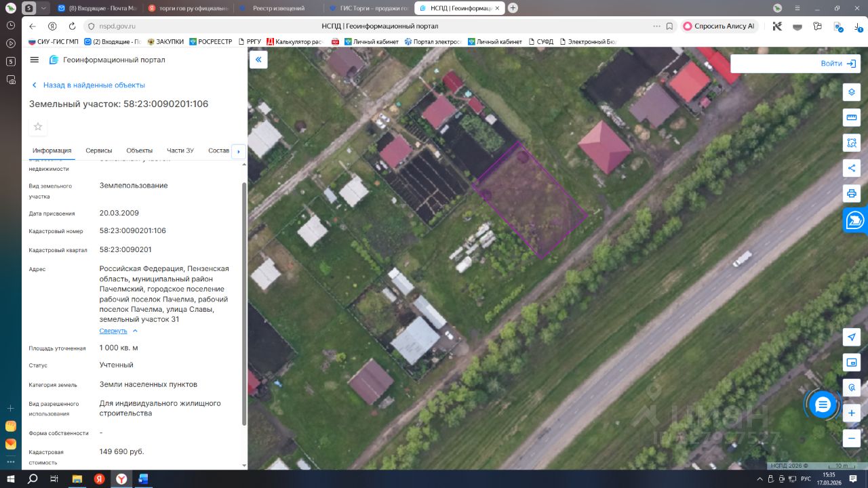Open the СИУ-ГИС ГМП bookmark

pos(53,41)
